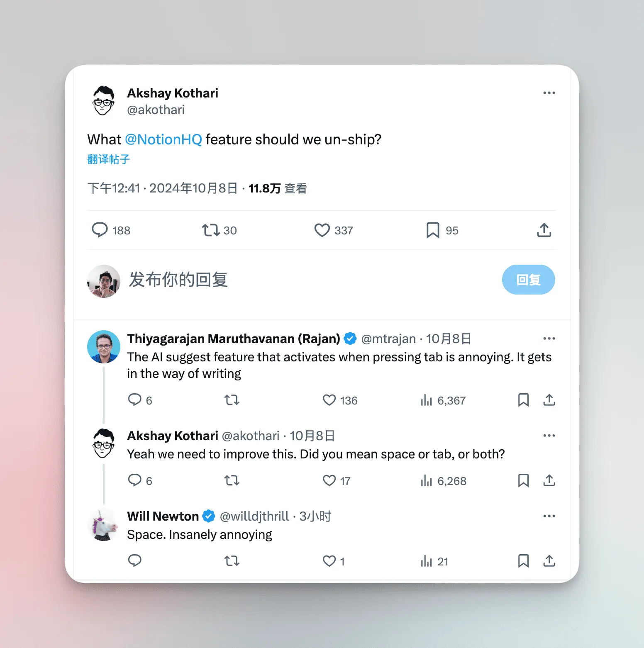This screenshot has height=648, width=644.
Task: Open more options for the main tweet
Action: coord(549,93)
